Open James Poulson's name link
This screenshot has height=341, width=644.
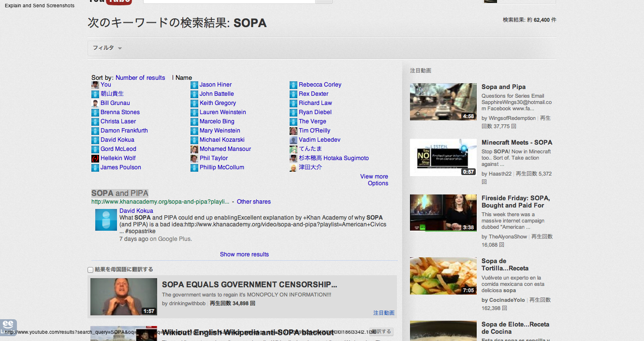pyautogui.click(x=121, y=167)
